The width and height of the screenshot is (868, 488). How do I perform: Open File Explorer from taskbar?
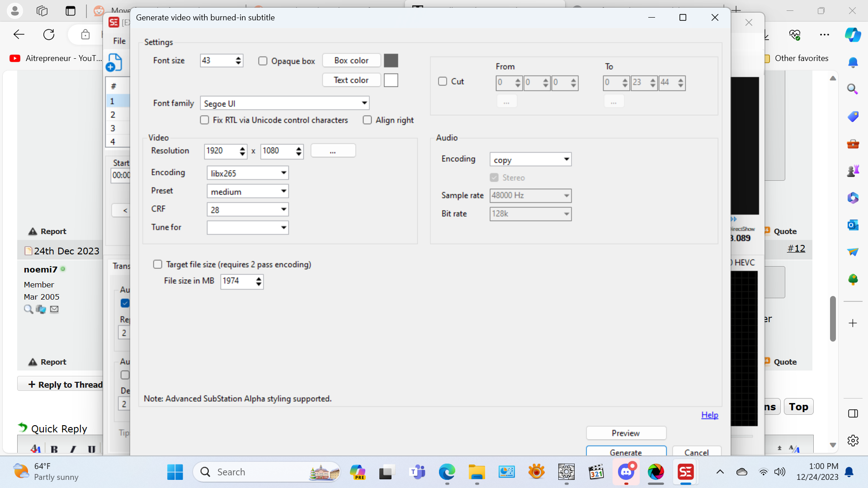click(x=476, y=472)
